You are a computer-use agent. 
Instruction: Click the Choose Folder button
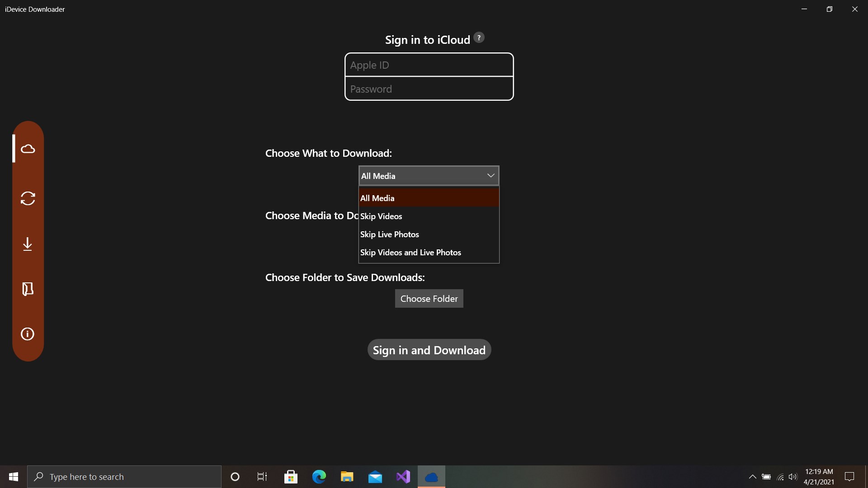point(429,299)
